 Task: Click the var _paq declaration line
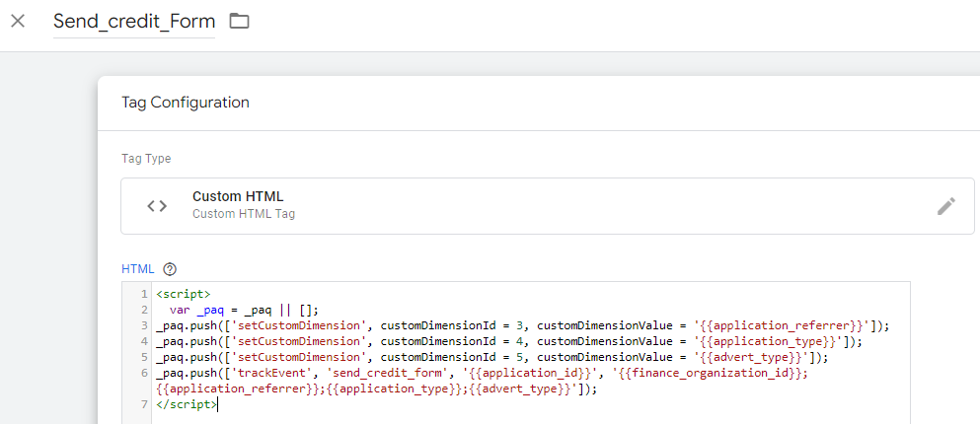tap(244, 310)
